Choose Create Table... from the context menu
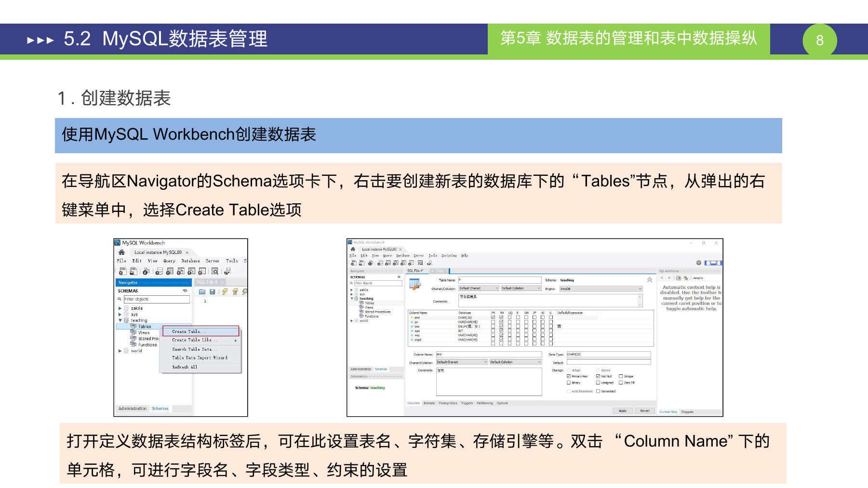868x488 pixels. [x=200, y=331]
